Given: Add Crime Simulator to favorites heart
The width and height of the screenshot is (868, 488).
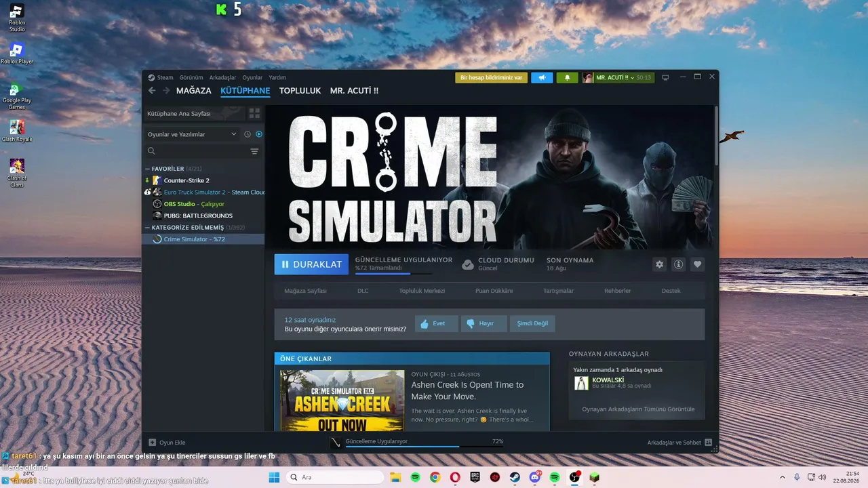Looking at the screenshot, I should coord(697,264).
